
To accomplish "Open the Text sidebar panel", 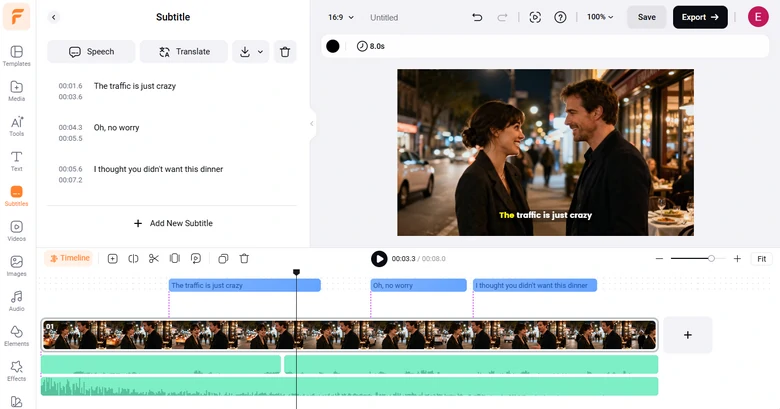I will [x=16, y=161].
